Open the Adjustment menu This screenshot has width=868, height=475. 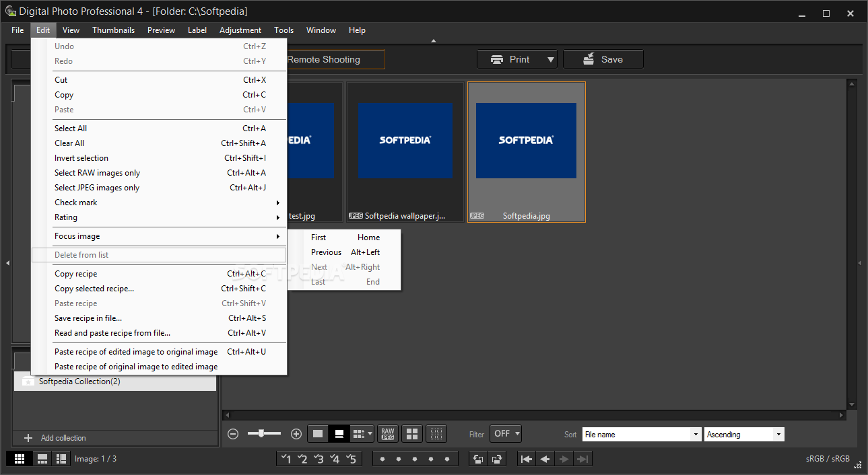[x=240, y=30]
